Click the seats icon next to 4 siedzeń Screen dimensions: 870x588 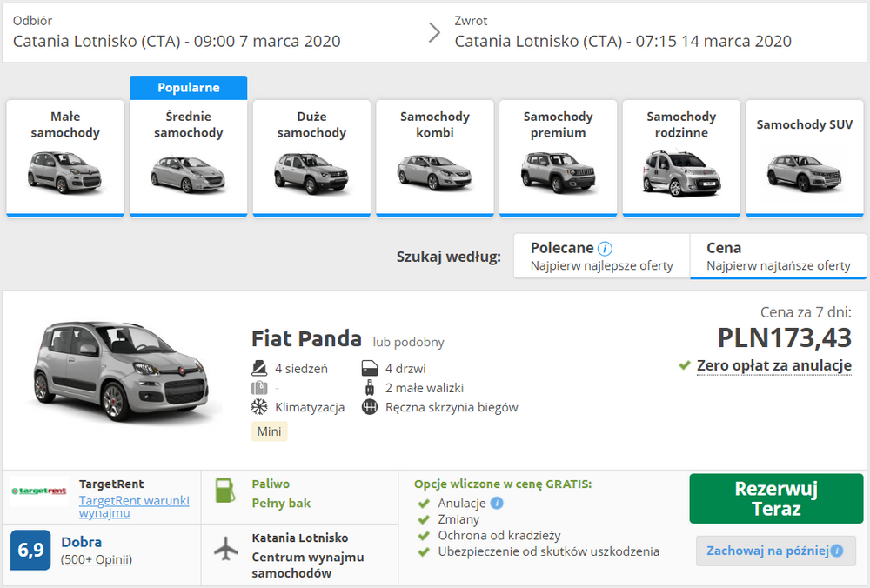coord(259,368)
